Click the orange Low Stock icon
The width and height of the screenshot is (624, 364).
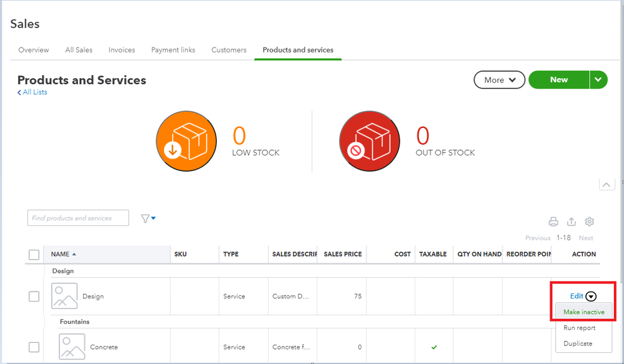pos(186,141)
